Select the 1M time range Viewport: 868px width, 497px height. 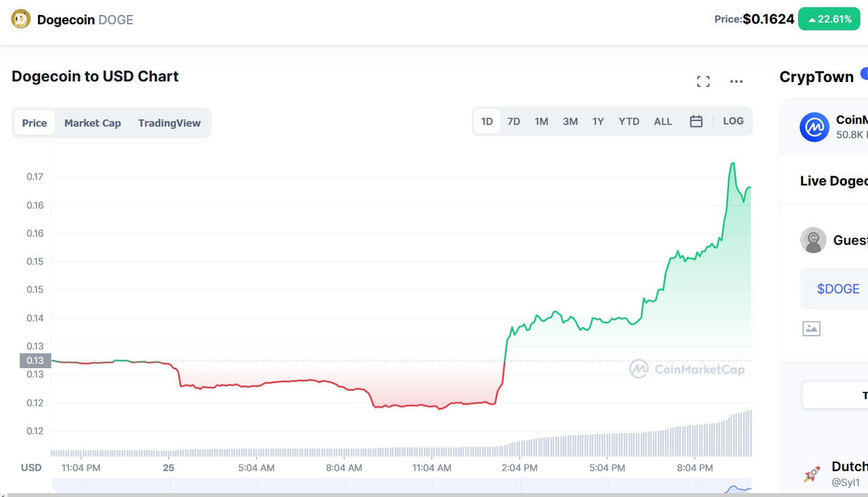pyautogui.click(x=541, y=121)
